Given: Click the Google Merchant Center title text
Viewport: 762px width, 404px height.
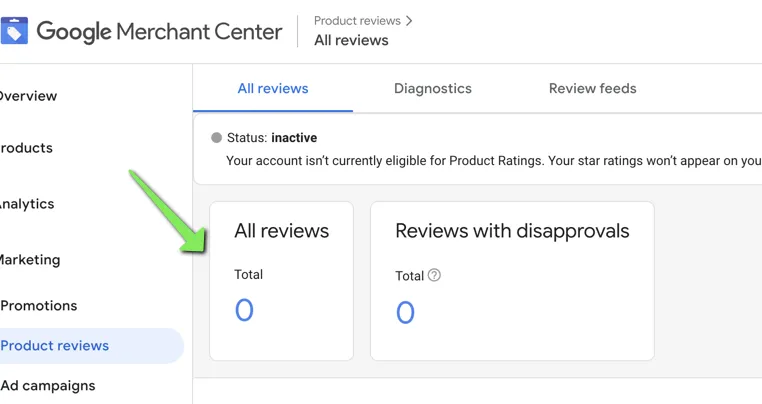Looking at the screenshot, I should [x=159, y=32].
